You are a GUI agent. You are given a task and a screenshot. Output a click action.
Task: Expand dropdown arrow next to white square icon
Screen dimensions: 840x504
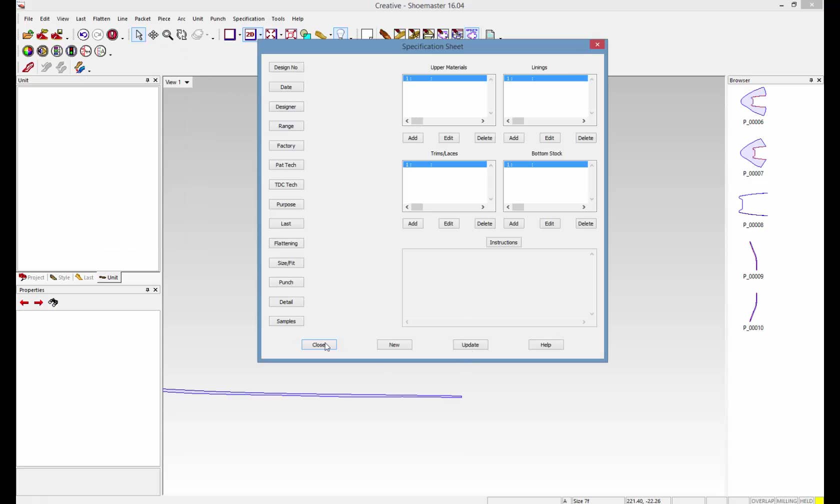(x=239, y=35)
